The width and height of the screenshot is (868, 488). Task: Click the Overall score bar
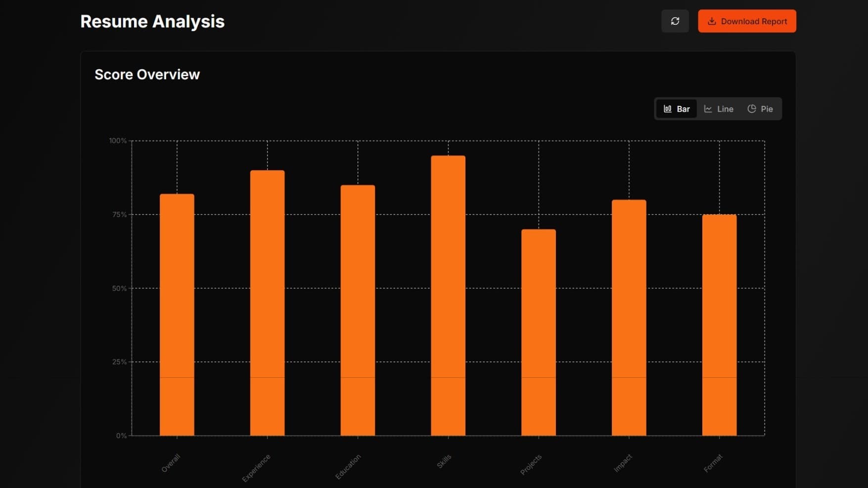[177, 314]
